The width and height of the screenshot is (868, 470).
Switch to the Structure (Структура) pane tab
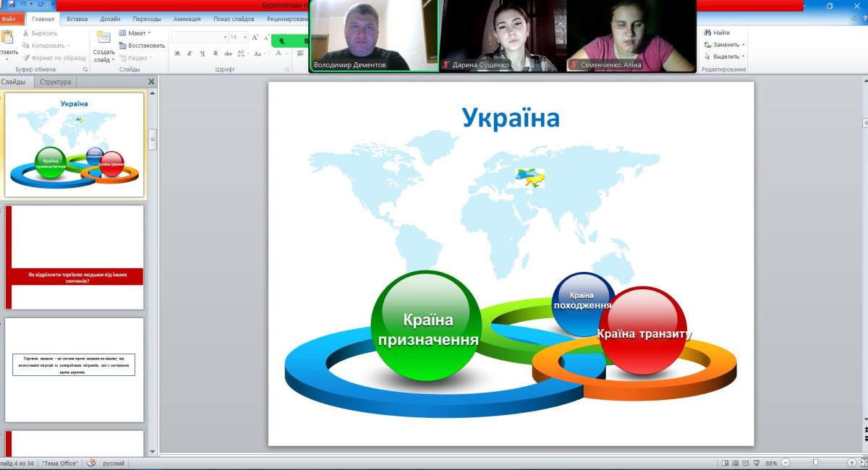pyautogui.click(x=56, y=82)
